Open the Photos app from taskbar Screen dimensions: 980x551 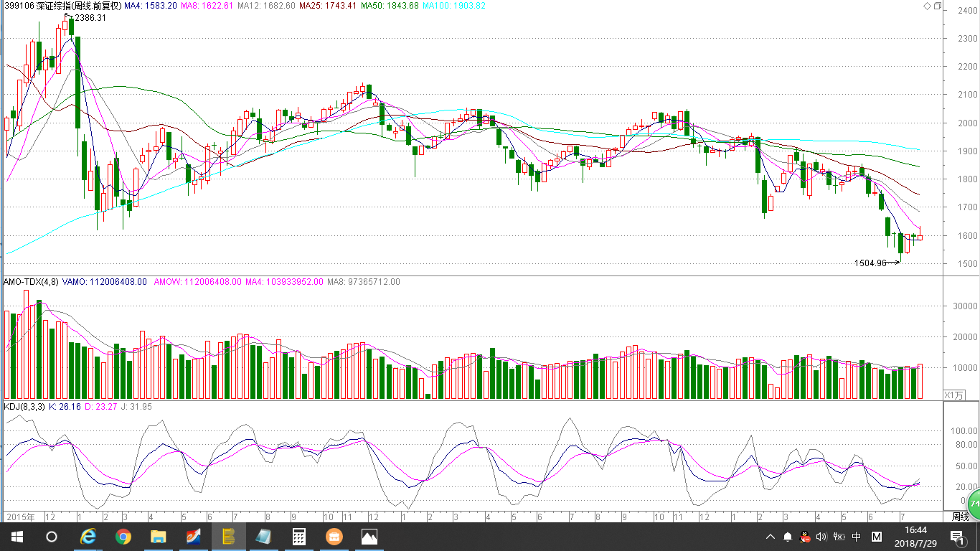pyautogui.click(x=369, y=537)
